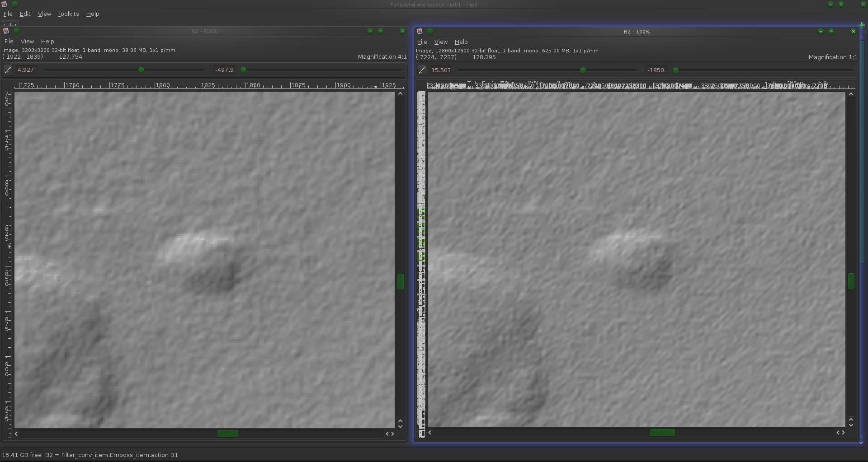Click the B2 = Filter_conv_item status text
The height and width of the screenshot is (462, 868).
111,455
